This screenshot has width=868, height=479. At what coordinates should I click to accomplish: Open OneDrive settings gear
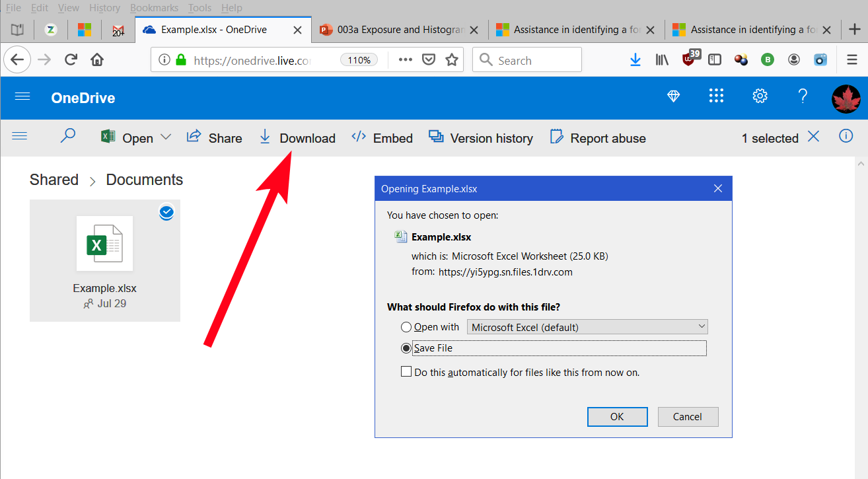pyautogui.click(x=760, y=96)
